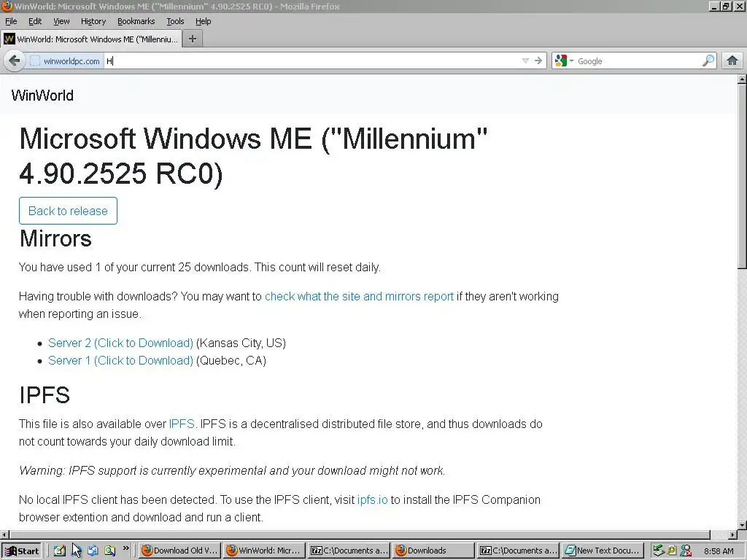Viewport: 747px width, 560px height.
Task: Click the first quick launch icon on taskbar
Action: click(x=59, y=551)
